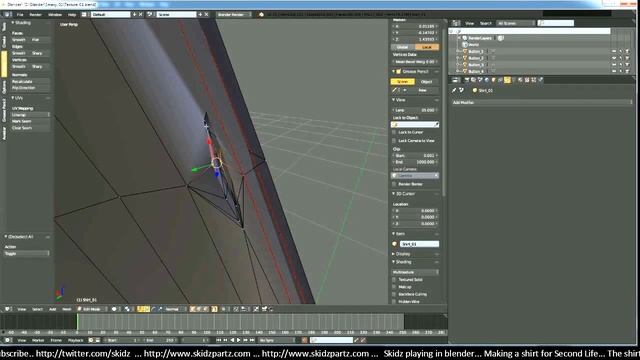Select Global transform orientation
640x360 pixels.
pyautogui.click(x=402, y=47)
